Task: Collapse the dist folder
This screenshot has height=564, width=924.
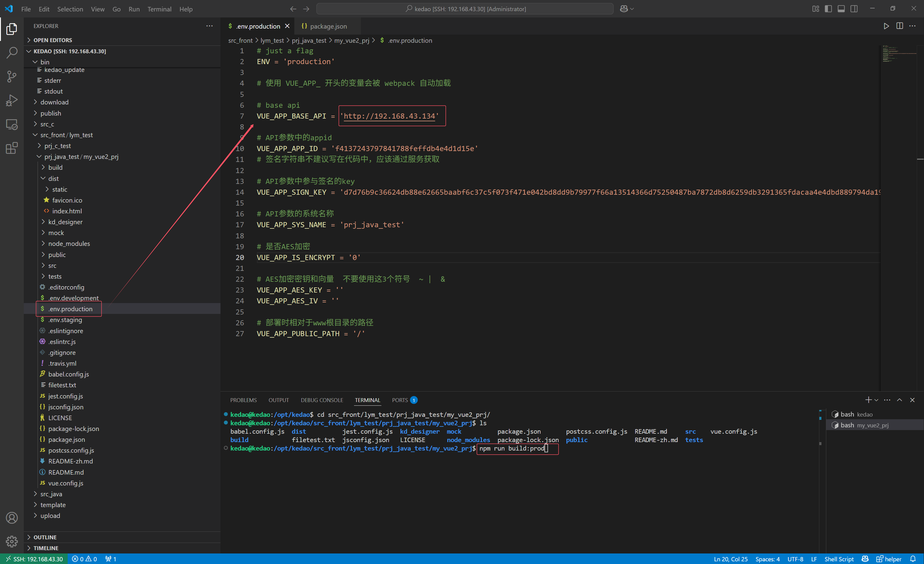Action: point(54,178)
